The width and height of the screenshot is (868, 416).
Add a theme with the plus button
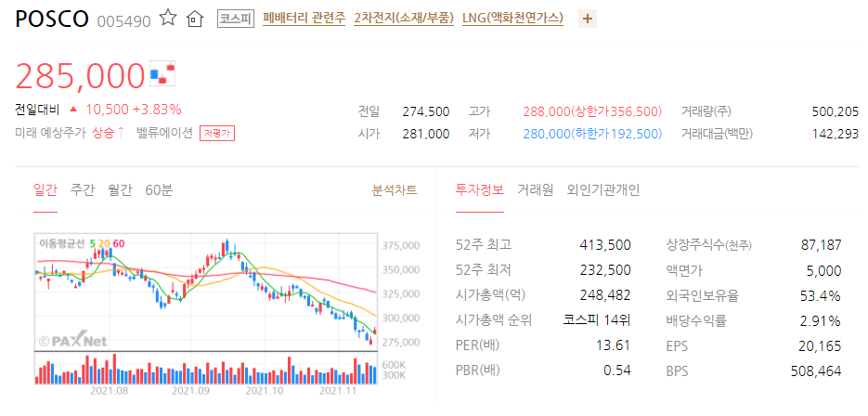click(588, 19)
